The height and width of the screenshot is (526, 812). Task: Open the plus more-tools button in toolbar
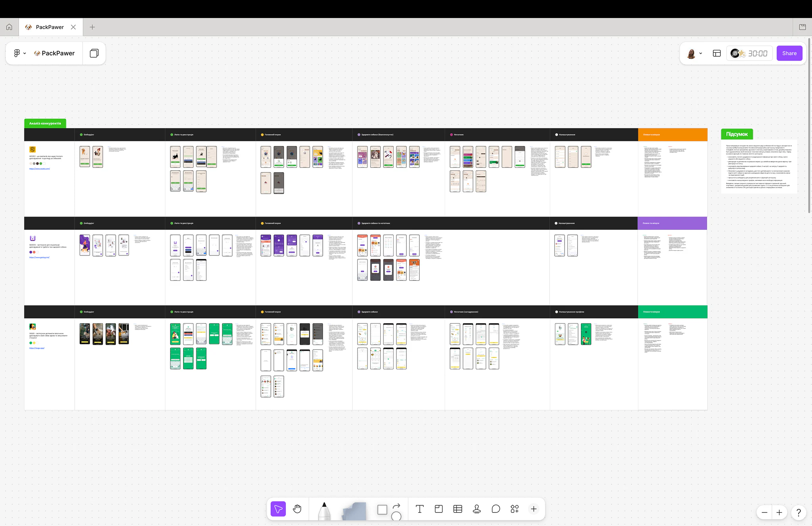click(x=534, y=509)
